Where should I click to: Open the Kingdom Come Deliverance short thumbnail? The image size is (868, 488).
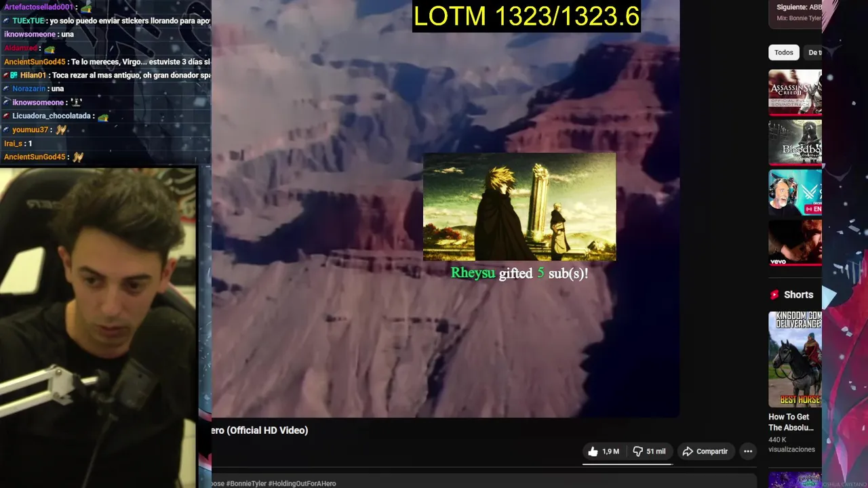pos(795,359)
